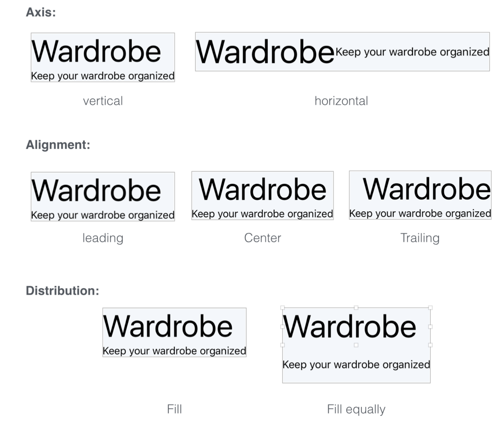Click the top-right resize handle of the selected stack

(430, 308)
